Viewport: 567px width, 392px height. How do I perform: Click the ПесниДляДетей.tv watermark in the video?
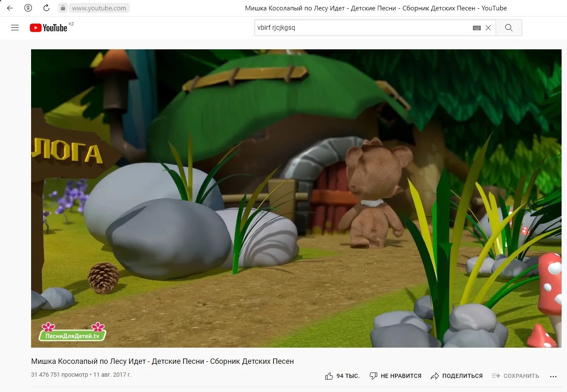pos(73,332)
